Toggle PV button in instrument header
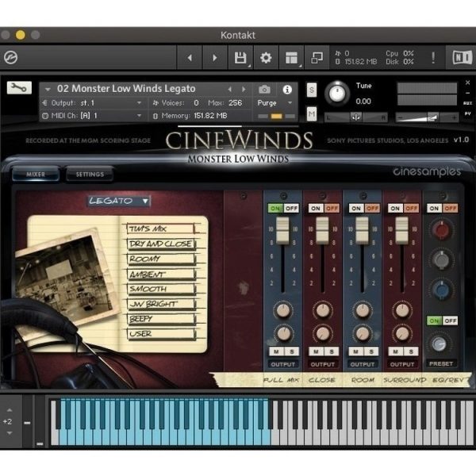 [467, 113]
